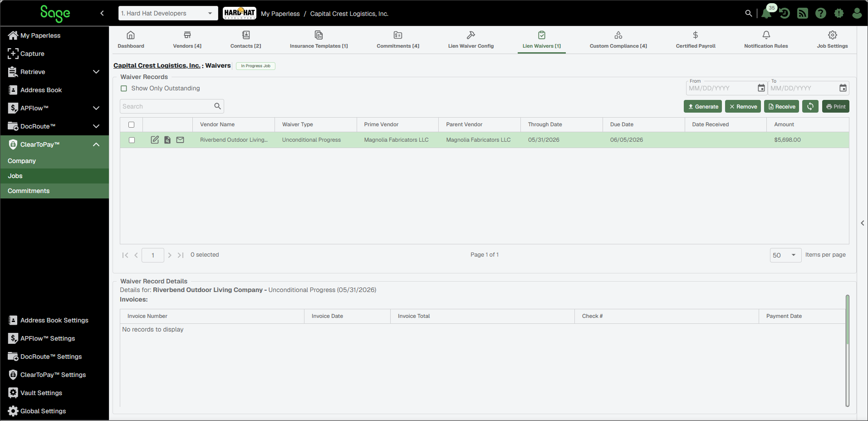Open the user profile icon
Image resolution: width=868 pixels, height=421 pixels.
[x=857, y=14]
